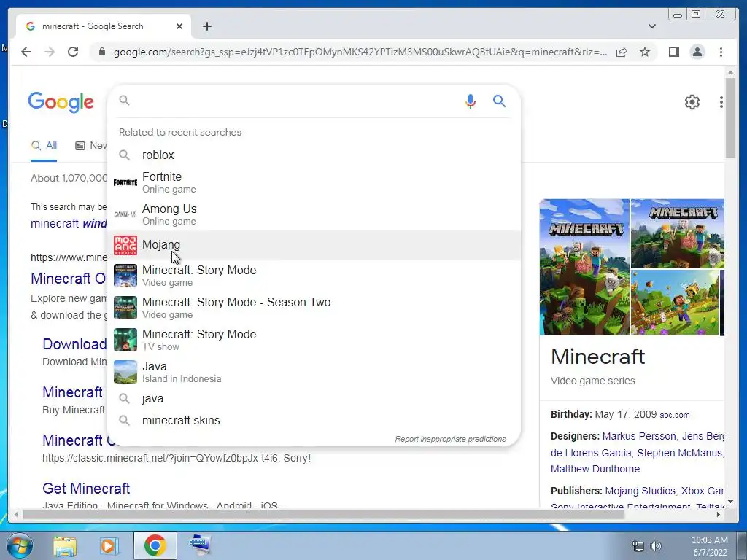
Task: Open Google apps menu dots
Action: [721, 102]
